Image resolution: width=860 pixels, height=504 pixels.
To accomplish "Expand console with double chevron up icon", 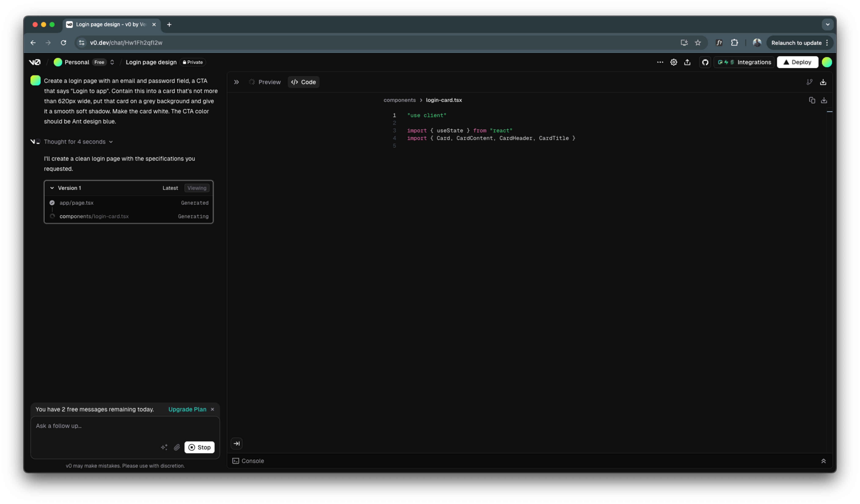I will click(x=823, y=461).
